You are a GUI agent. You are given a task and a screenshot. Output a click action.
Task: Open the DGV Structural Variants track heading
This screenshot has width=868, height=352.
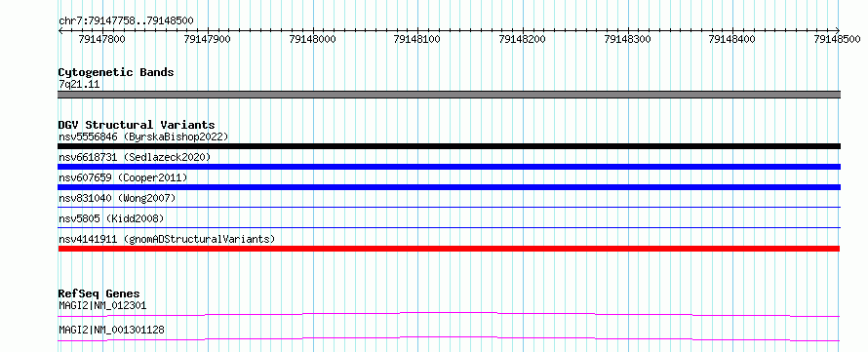[x=137, y=125]
